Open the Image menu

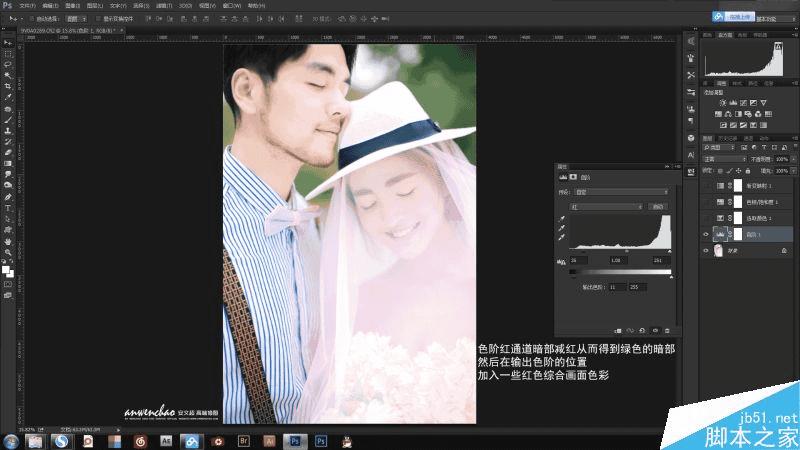[73, 5]
